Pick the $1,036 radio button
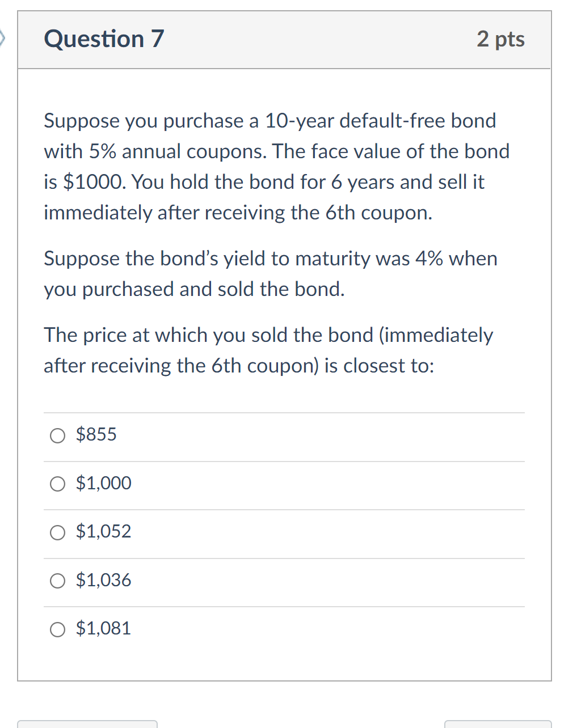The image size is (577, 728). coord(57,581)
